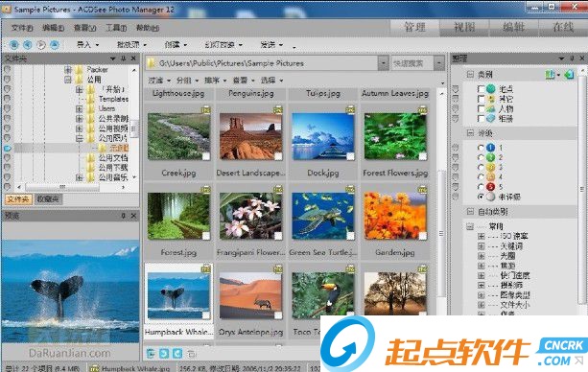Select the 未评级 radio button
588x372 pixels.
coord(481,197)
